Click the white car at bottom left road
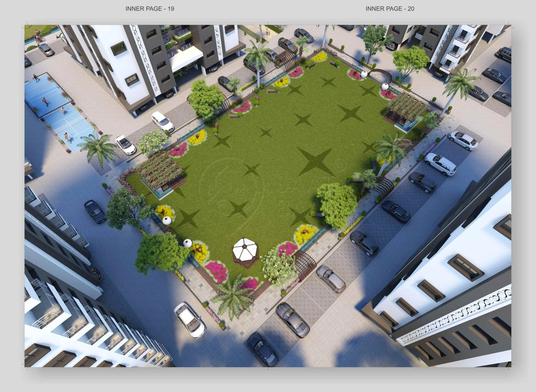Viewport: 536px width, 392px height. (190, 320)
